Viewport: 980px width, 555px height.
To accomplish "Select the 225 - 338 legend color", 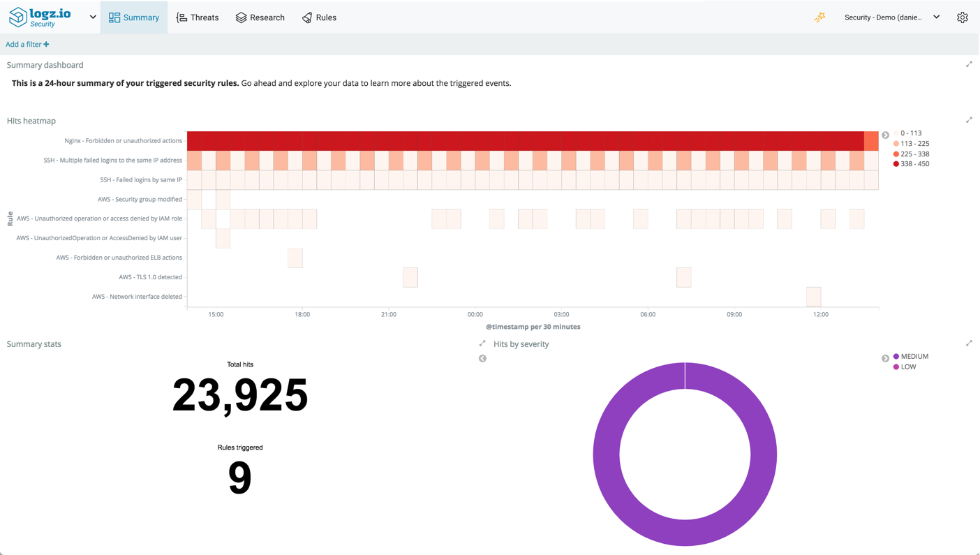I will point(911,154).
